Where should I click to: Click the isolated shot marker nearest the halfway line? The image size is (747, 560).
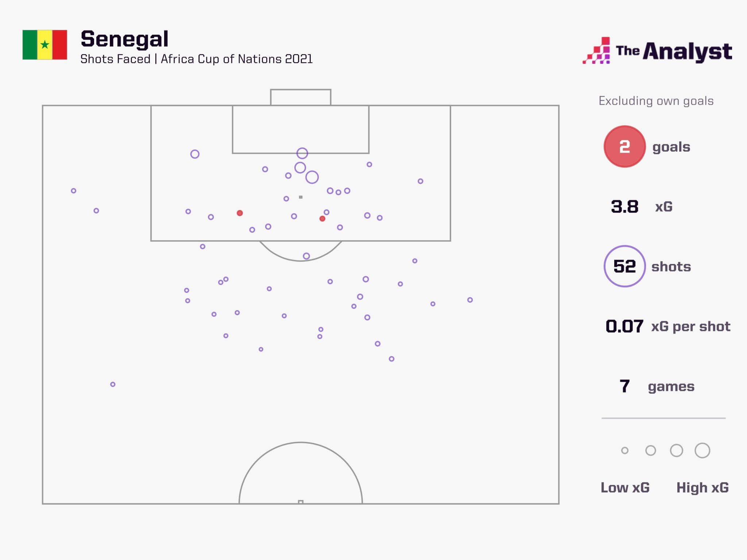tap(113, 384)
